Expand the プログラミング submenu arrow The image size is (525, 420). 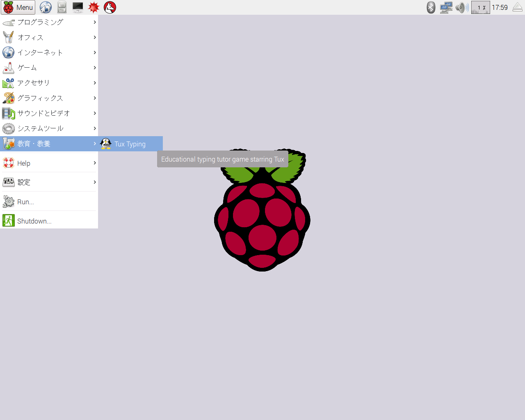pyautogui.click(x=95, y=22)
